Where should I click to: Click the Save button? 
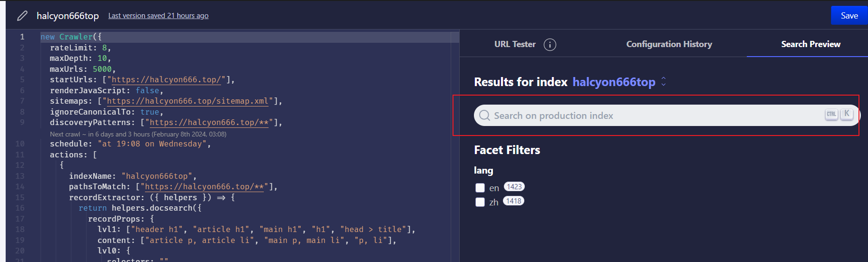pyautogui.click(x=849, y=15)
